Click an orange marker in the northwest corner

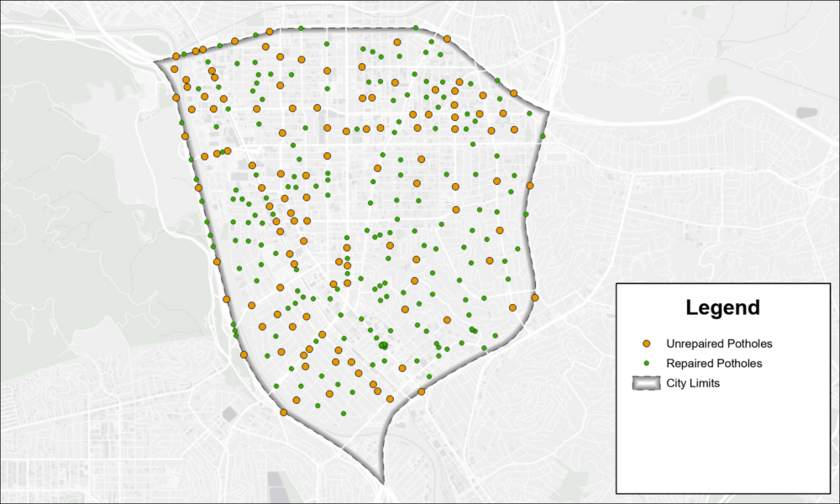click(x=174, y=54)
